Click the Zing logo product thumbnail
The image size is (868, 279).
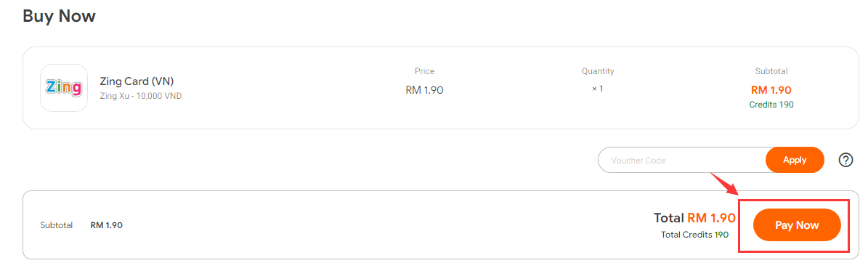pyautogui.click(x=64, y=88)
